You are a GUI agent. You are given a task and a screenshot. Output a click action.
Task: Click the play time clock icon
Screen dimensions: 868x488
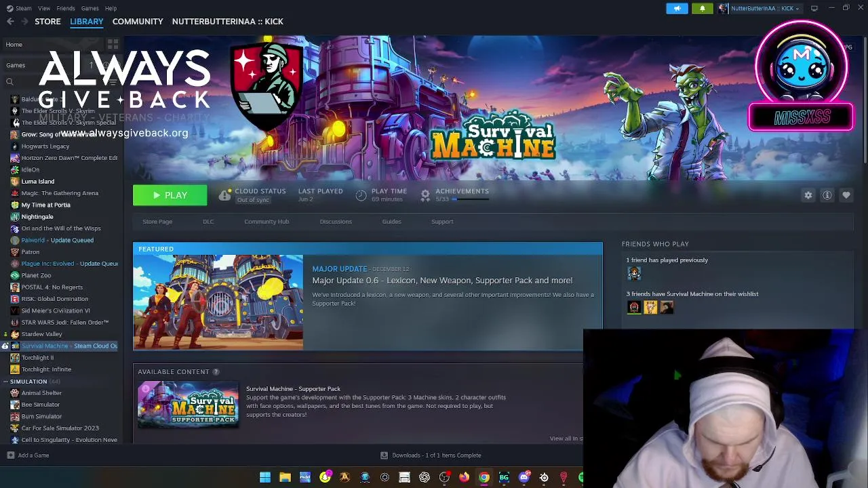[x=361, y=195]
